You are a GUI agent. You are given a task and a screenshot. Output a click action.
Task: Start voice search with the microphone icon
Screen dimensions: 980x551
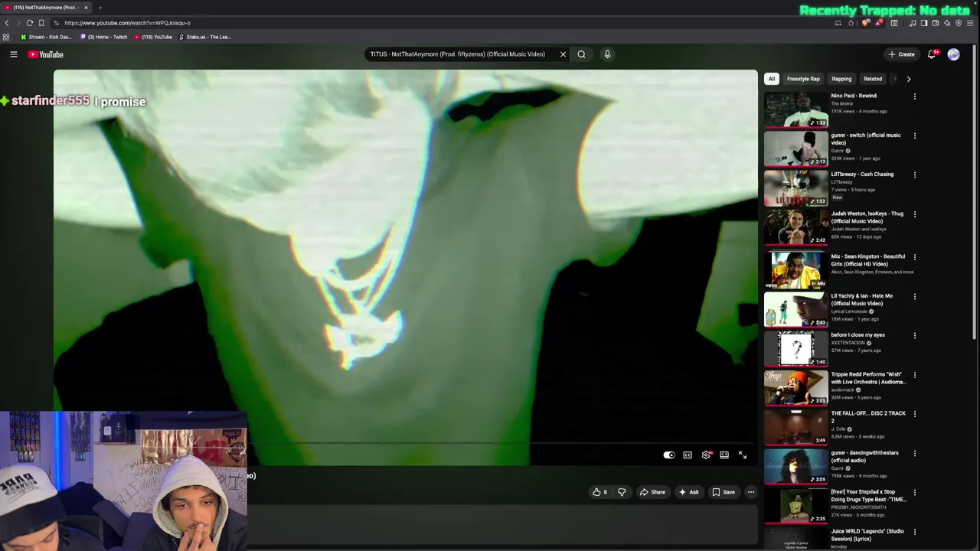[607, 54]
